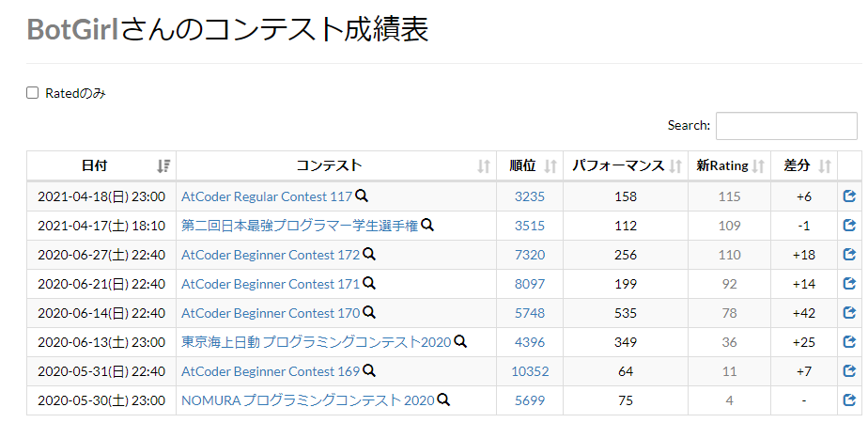This screenshot has height=423, width=868.
Task: Open AtCoder Beginner Contest 171 link
Action: coord(271,284)
